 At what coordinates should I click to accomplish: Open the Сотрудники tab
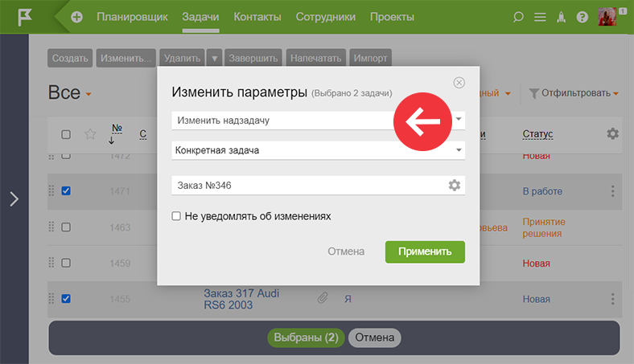pyautogui.click(x=326, y=17)
